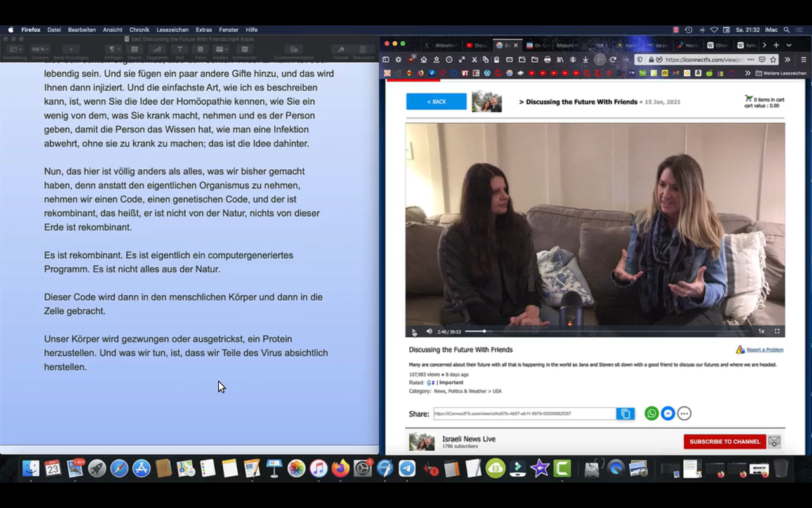Image resolution: width=812 pixels, height=508 pixels.
Task: Open the Firefox home page icon
Action: coord(424,60)
